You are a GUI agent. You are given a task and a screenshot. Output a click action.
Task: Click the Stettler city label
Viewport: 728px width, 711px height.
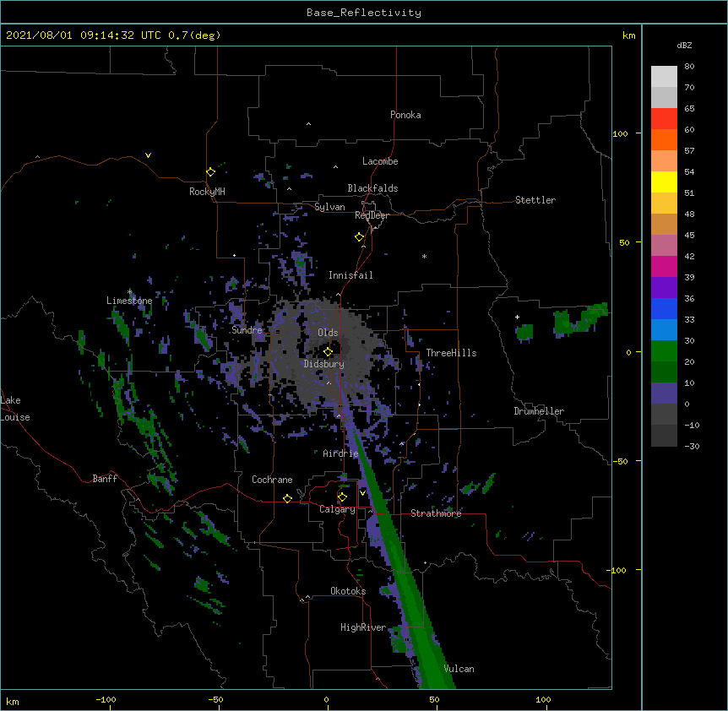click(535, 200)
